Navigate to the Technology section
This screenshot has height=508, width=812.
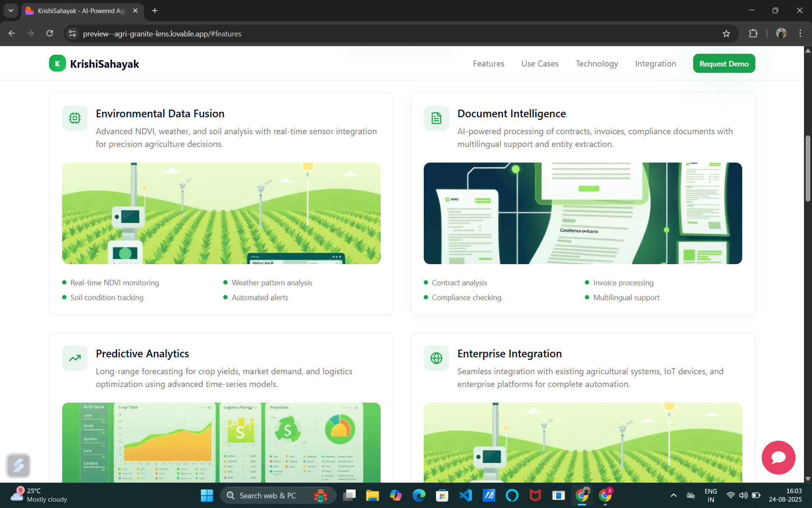(x=596, y=63)
